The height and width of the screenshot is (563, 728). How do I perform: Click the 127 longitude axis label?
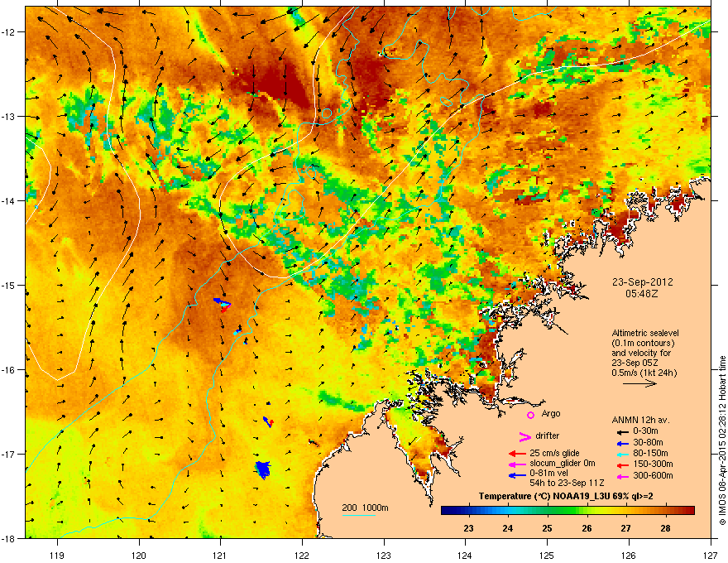(x=711, y=555)
